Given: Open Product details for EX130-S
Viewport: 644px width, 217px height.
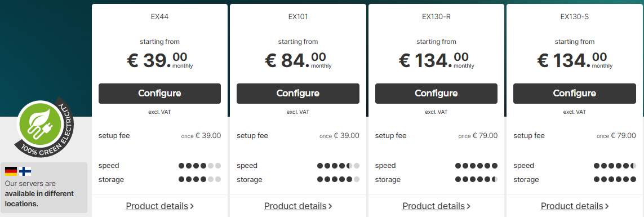Looking at the screenshot, I should (x=575, y=206).
